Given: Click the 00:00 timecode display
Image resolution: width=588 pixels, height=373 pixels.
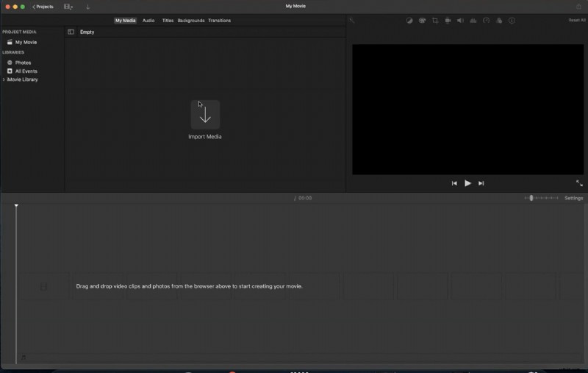Looking at the screenshot, I should pos(305,198).
